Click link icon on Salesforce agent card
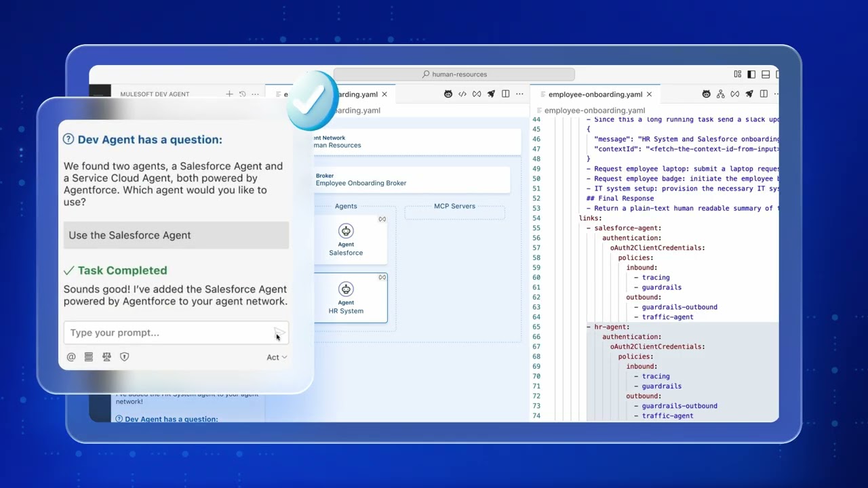This screenshot has height=488, width=868. (382, 219)
